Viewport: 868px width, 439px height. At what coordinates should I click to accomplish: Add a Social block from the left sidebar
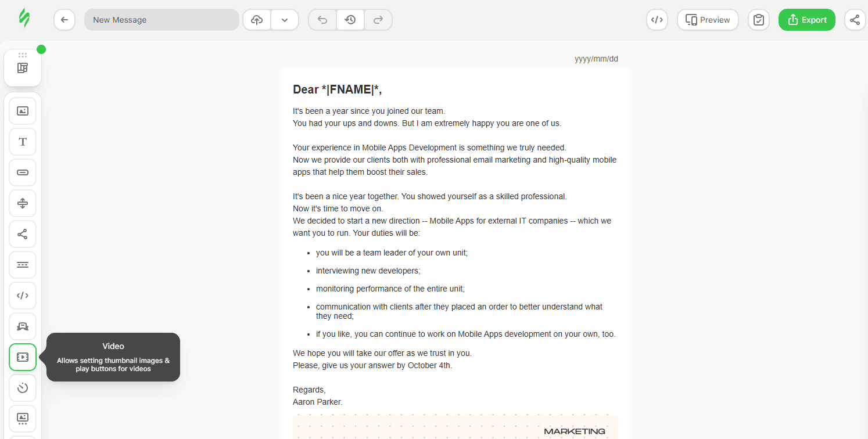tap(23, 234)
